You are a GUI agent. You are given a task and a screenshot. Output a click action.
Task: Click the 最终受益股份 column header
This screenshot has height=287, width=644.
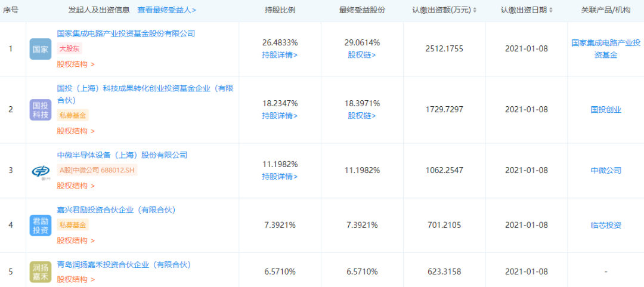tap(362, 11)
